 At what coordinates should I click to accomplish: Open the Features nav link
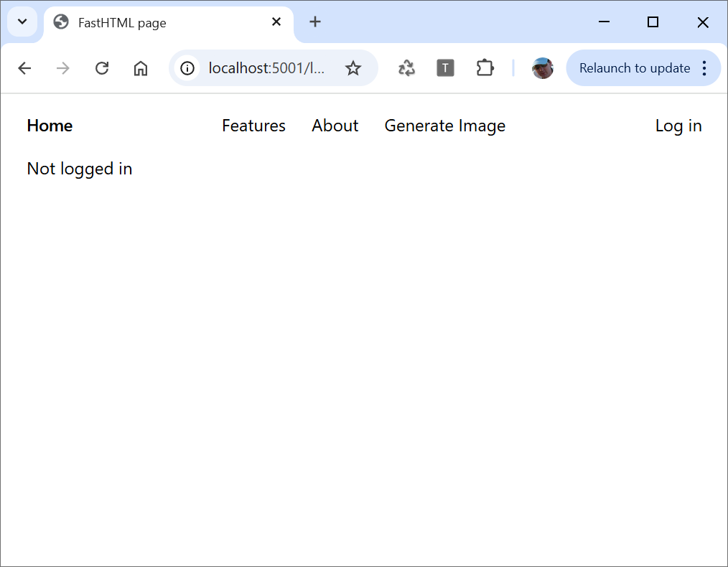253,126
